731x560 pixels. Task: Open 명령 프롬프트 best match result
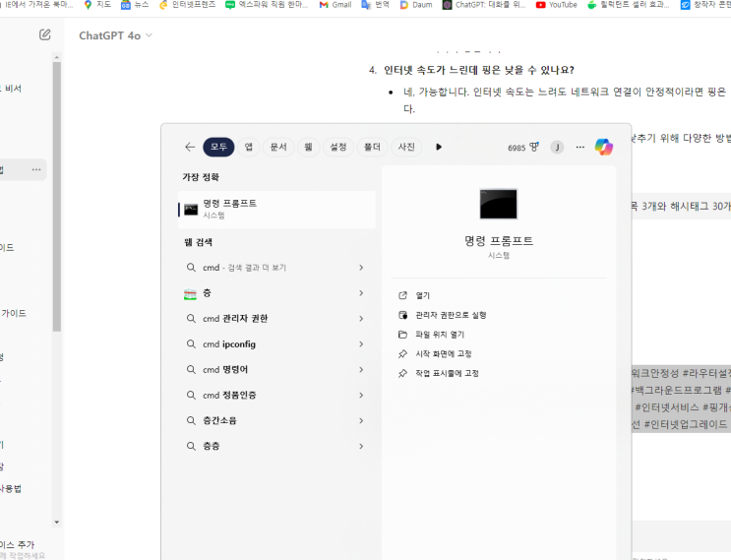point(276,210)
